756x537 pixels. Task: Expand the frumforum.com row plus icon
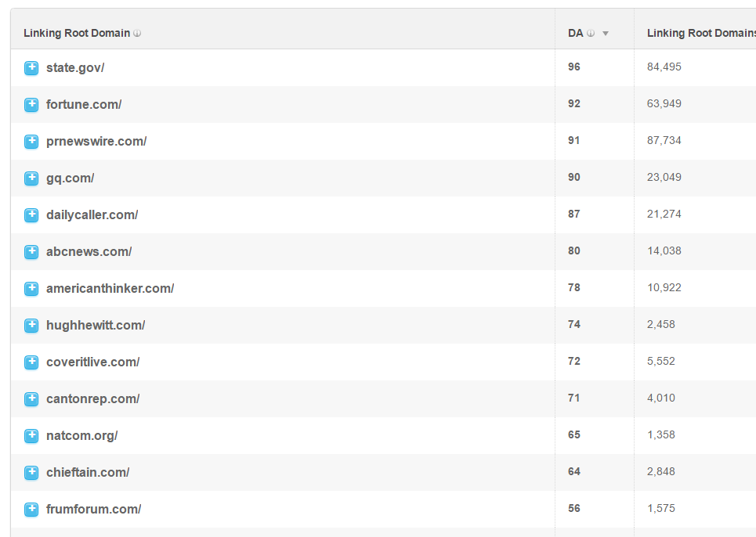click(31, 510)
